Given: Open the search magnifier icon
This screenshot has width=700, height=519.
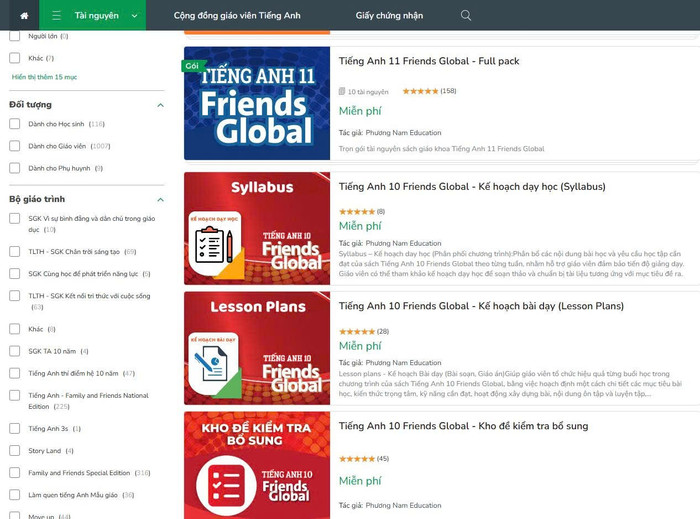Looking at the screenshot, I should pos(466,16).
